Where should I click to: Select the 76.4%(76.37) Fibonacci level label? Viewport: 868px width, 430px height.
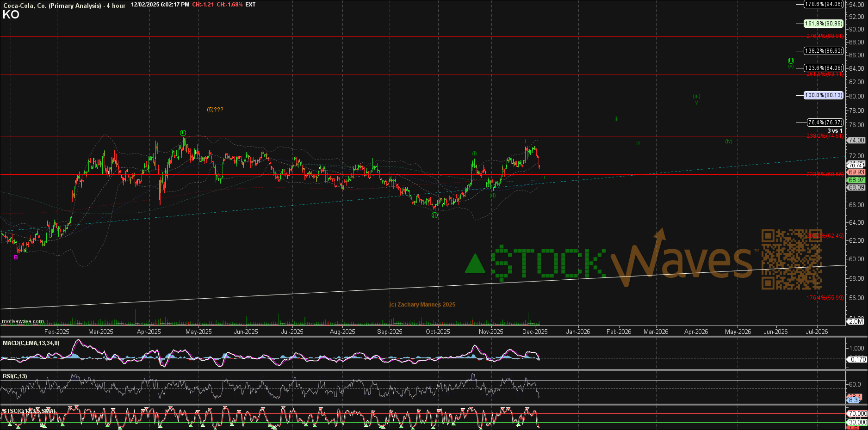point(825,123)
